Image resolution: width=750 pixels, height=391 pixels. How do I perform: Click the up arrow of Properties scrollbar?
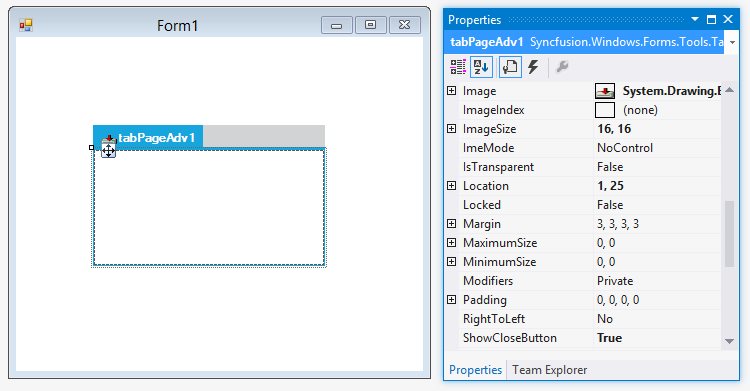[x=729, y=90]
